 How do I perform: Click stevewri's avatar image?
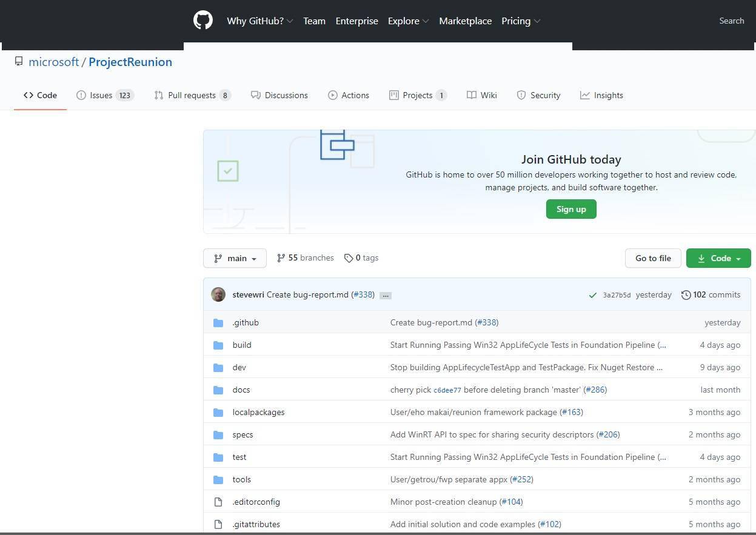[218, 294]
